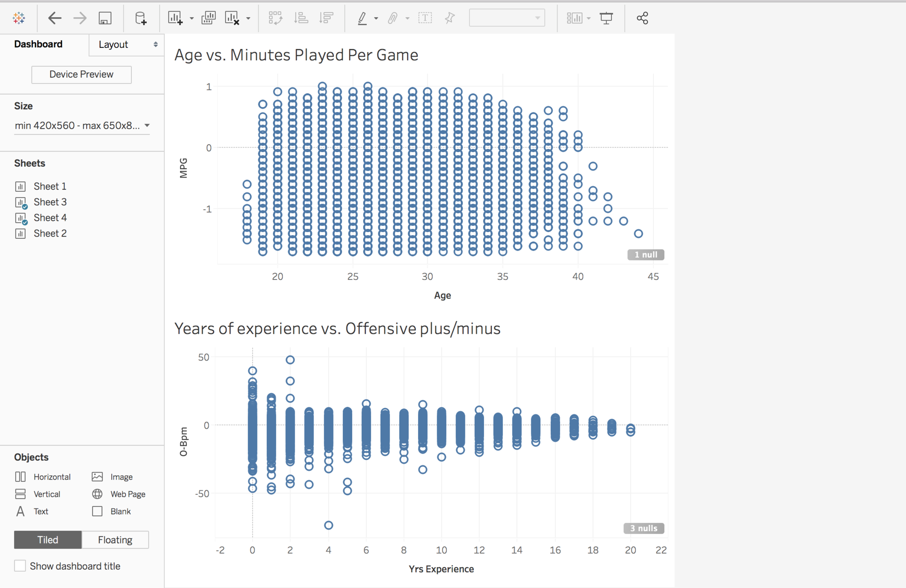This screenshot has width=906, height=588.
Task: Select Tiled object placement
Action: point(48,540)
